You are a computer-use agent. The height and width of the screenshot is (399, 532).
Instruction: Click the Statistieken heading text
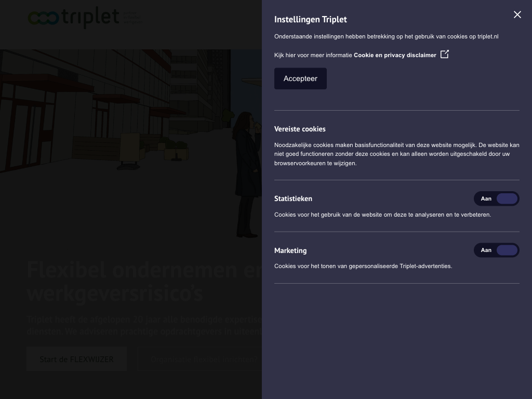[293, 198]
